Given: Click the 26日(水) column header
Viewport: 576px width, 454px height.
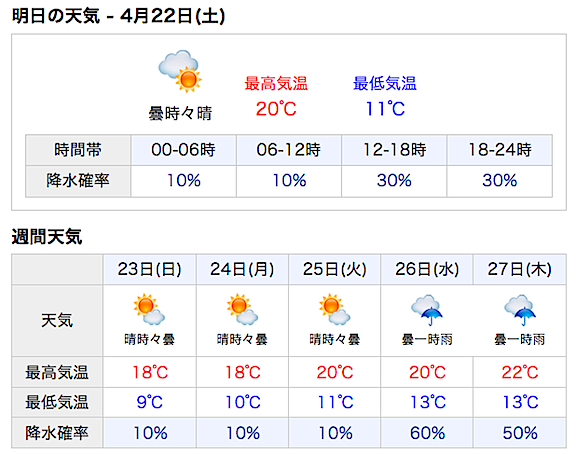Looking at the screenshot, I should tap(427, 269).
